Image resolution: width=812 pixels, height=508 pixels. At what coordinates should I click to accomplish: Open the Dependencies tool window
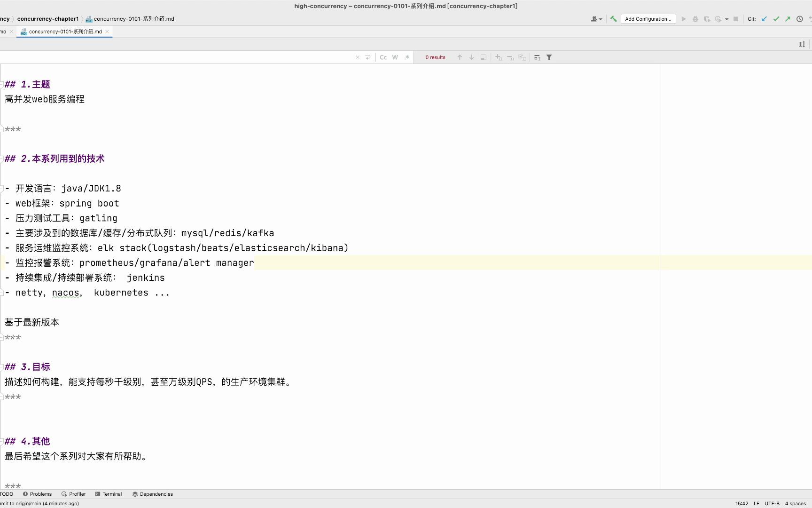click(153, 494)
